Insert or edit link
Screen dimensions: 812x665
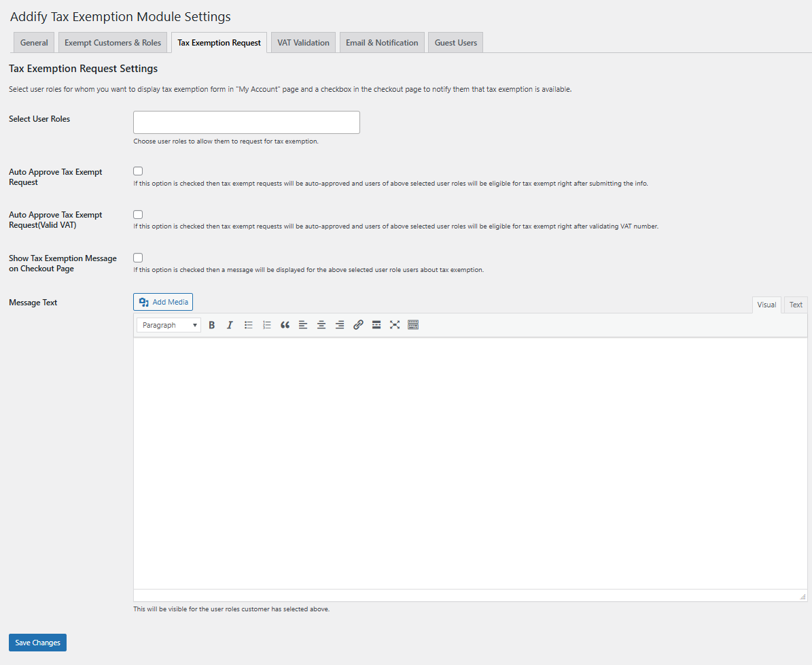click(x=358, y=325)
